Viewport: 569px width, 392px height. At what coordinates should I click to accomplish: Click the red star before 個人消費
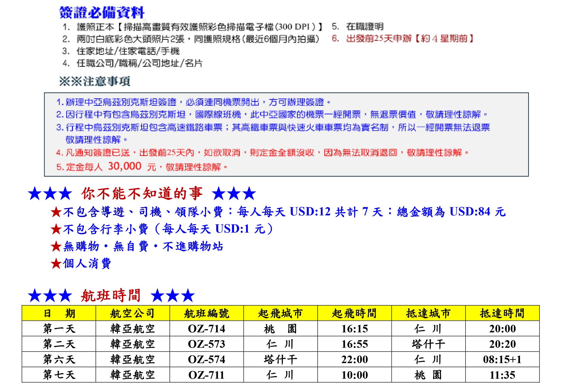pyautogui.click(x=56, y=264)
